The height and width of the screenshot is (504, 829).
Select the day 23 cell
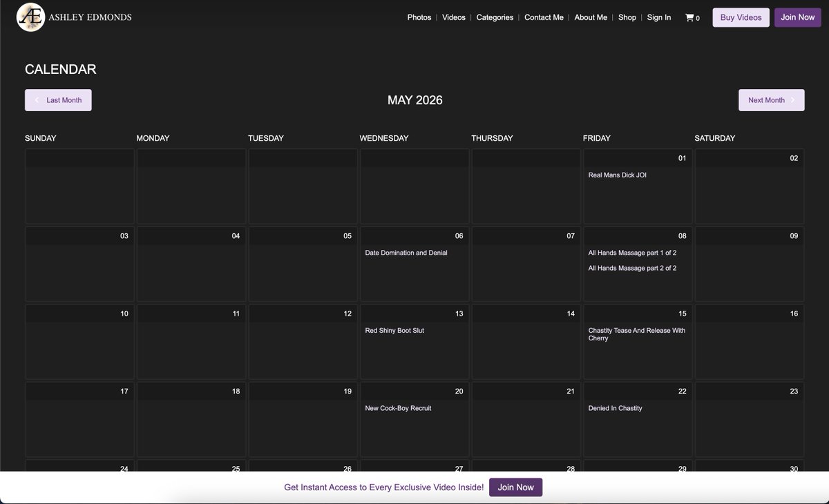click(x=750, y=419)
